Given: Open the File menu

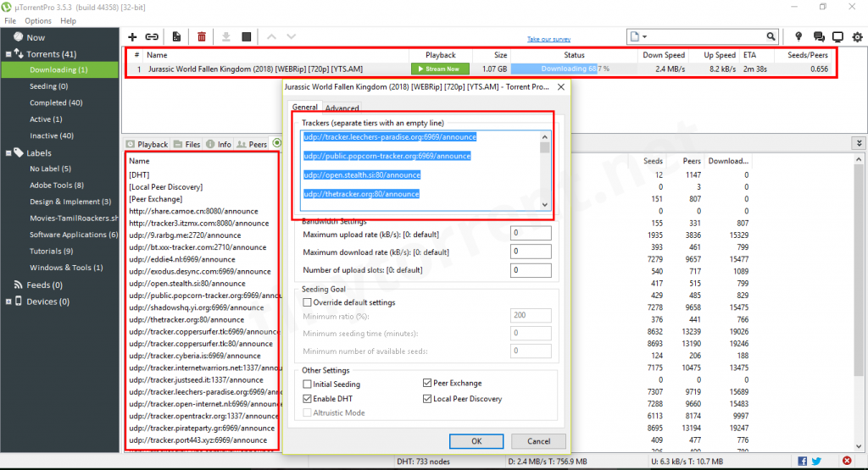Looking at the screenshot, I should [10, 21].
